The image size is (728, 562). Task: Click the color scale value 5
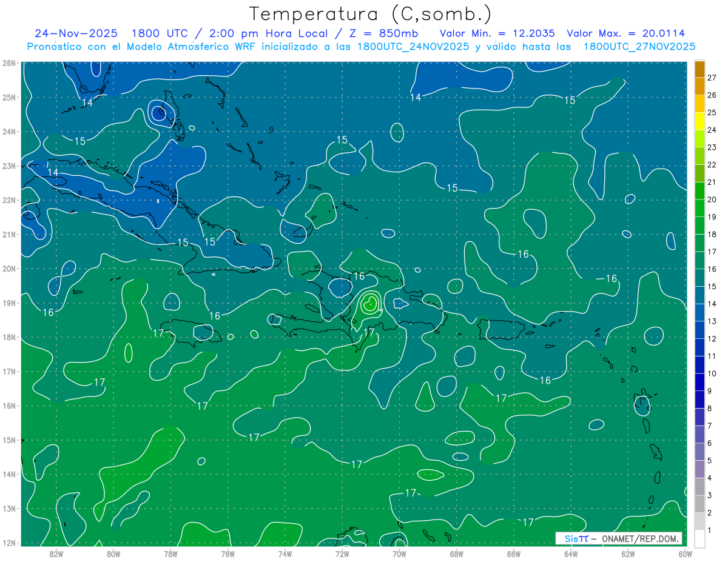(710, 461)
